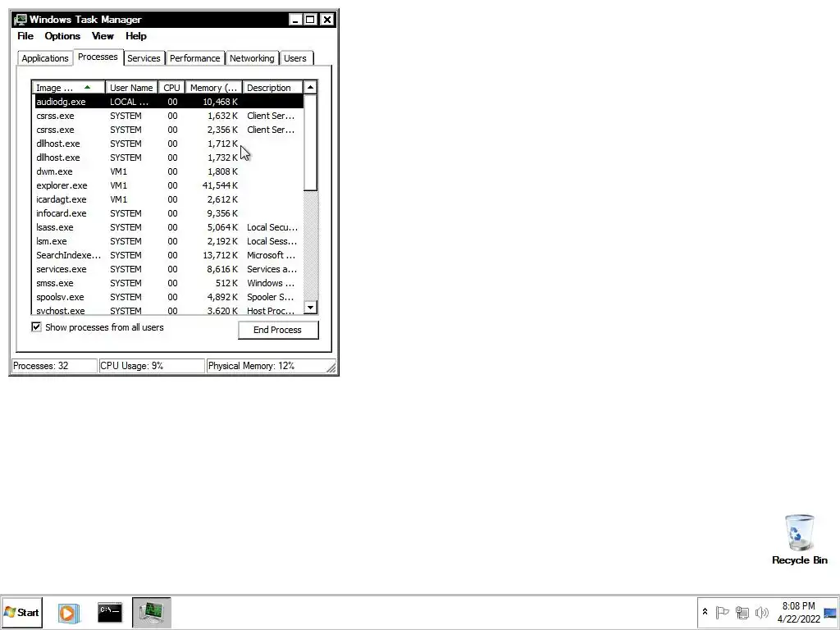The image size is (840, 630).
Task: Select the smss.exe process
Action: pos(169,283)
